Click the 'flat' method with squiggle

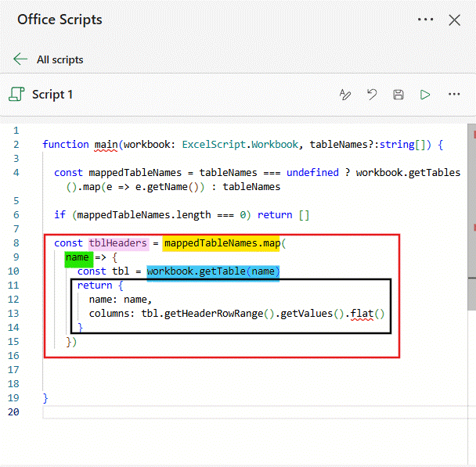point(362,314)
